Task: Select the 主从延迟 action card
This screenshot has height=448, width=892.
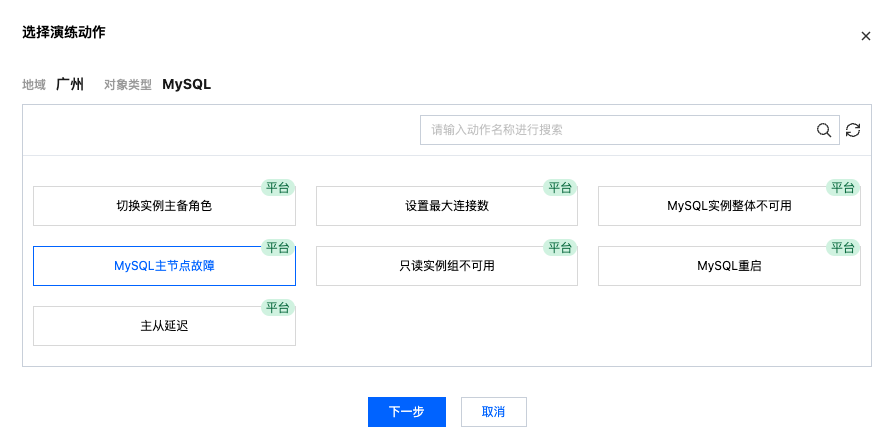Action: tap(164, 326)
